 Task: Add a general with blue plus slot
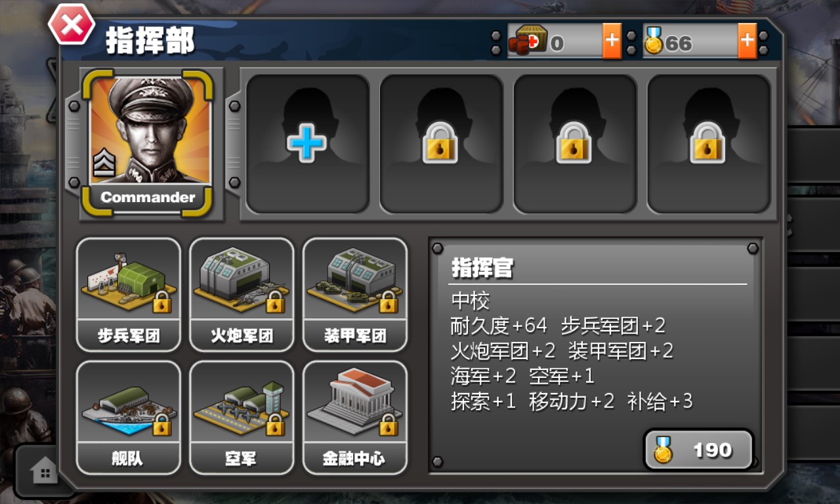point(307,143)
